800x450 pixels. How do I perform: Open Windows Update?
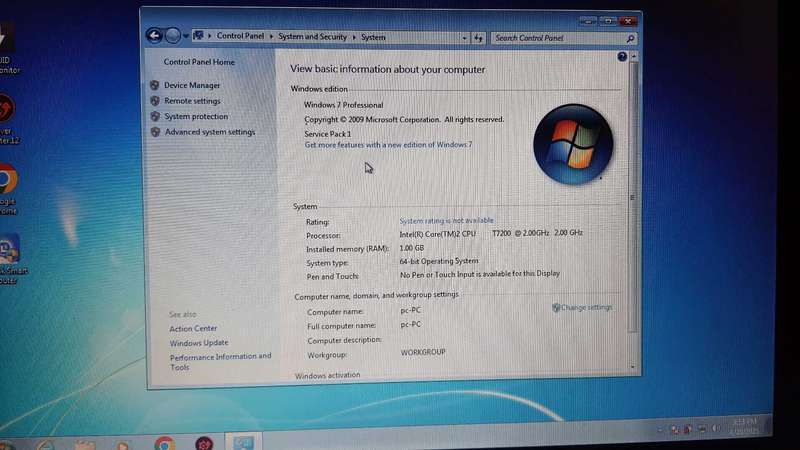click(199, 343)
